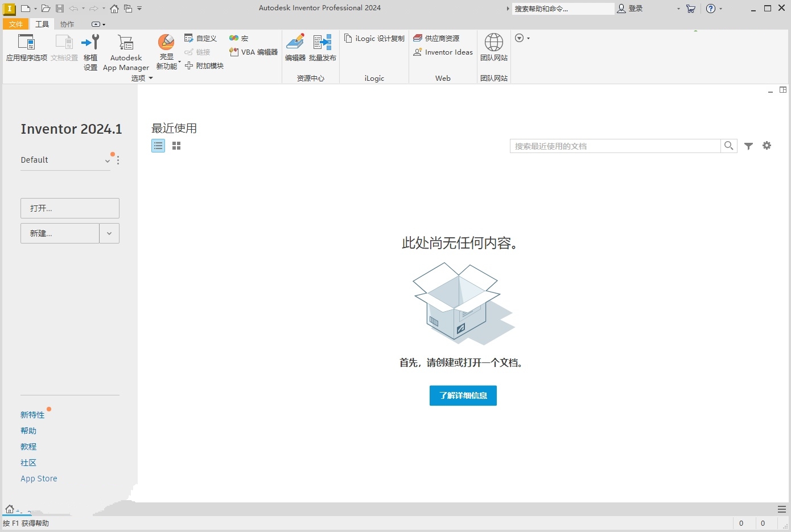Open the 社区 link
The image size is (791, 532).
pos(28,463)
